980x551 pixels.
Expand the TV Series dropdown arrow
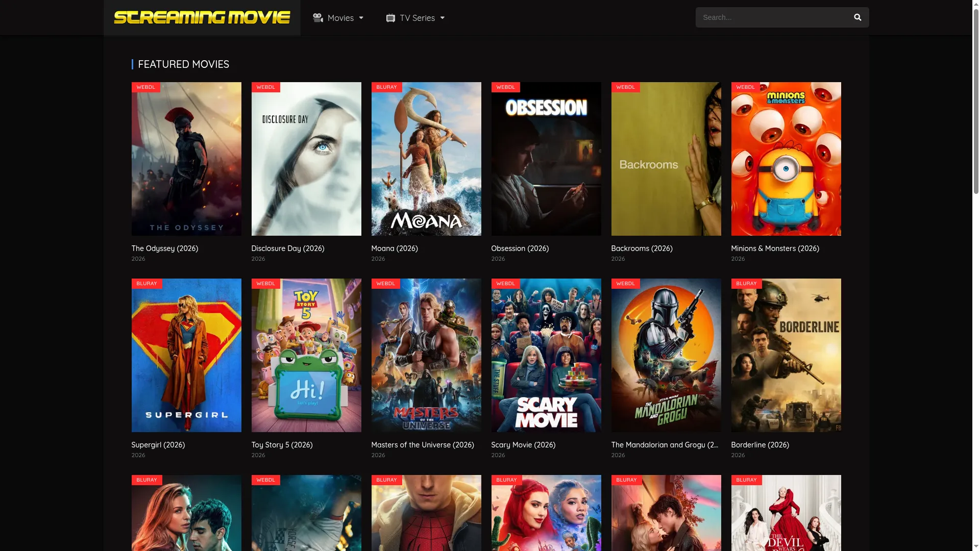click(443, 18)
